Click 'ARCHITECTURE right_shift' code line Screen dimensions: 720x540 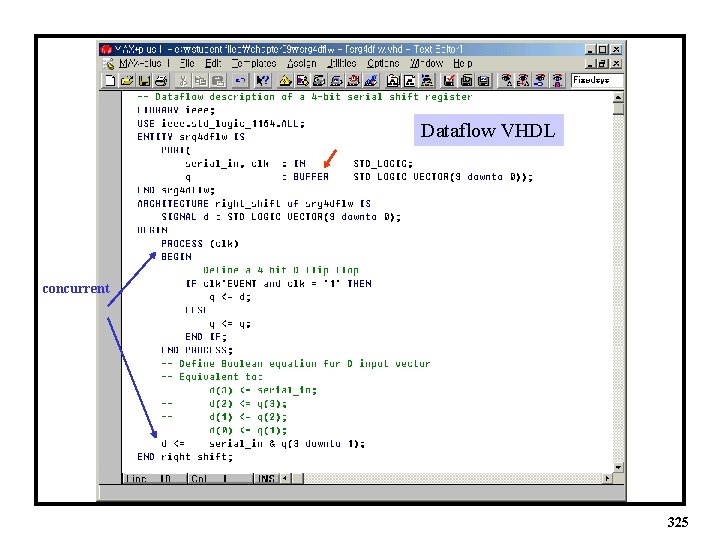(x=254, y=203)
